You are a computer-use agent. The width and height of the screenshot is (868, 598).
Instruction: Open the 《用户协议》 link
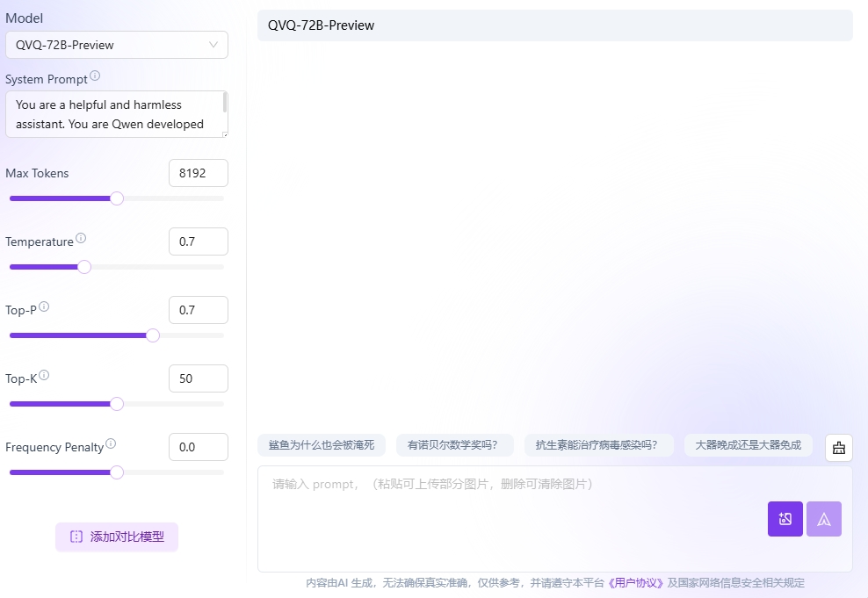coord(635,582)
